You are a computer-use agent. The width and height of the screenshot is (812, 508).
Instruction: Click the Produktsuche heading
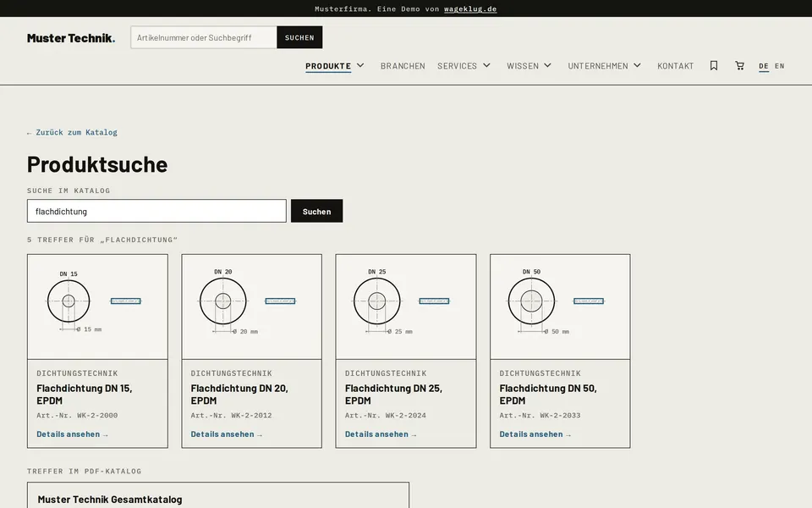pos(97,164)
